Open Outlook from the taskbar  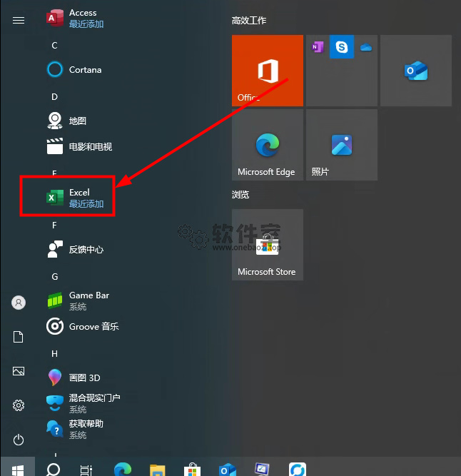click(x=228, y=470)
